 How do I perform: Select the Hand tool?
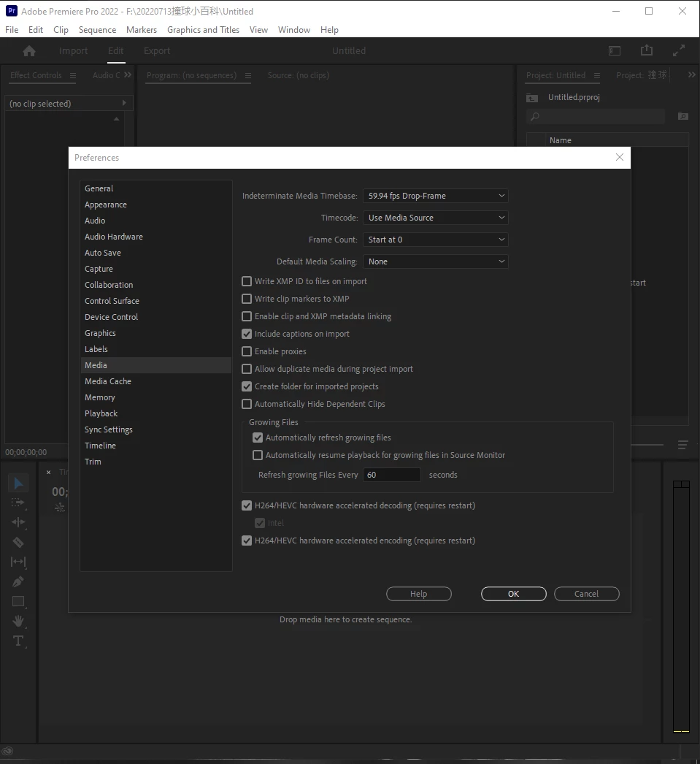pos(18,621)
